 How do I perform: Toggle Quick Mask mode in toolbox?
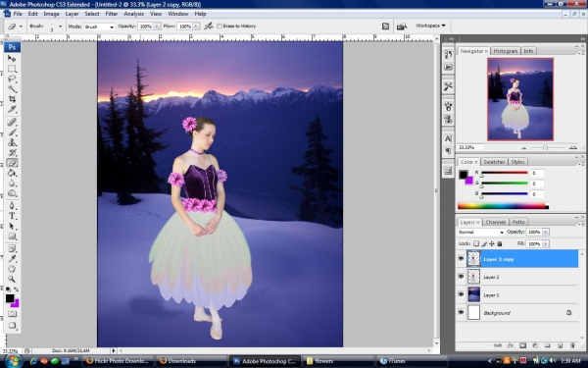click(12, 314)
